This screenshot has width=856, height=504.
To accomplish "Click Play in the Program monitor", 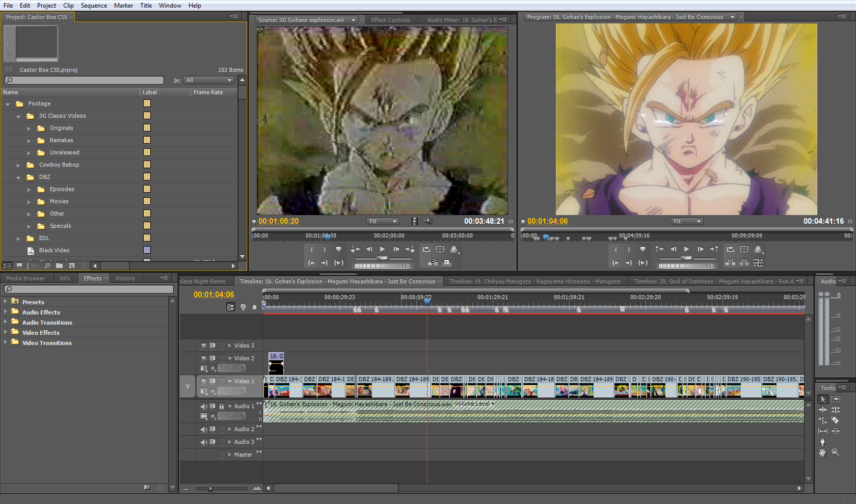I will (x=686, y=249).
